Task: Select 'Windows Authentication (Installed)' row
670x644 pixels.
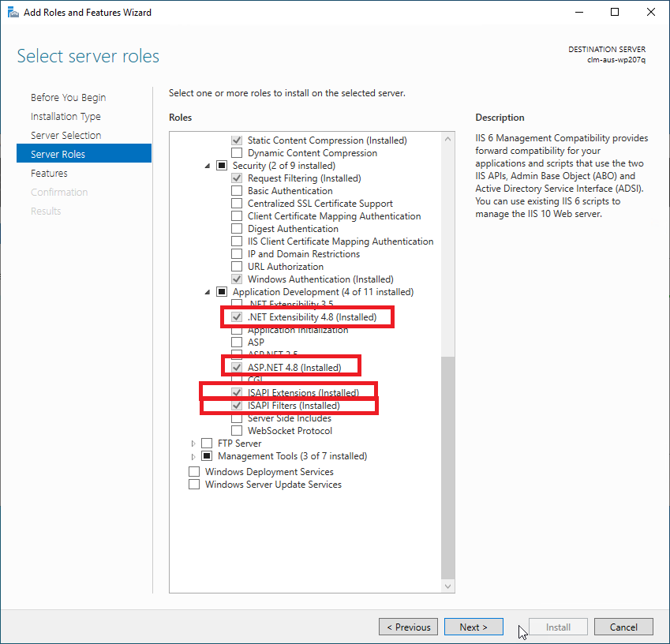Action: click(x=320, y=279)
